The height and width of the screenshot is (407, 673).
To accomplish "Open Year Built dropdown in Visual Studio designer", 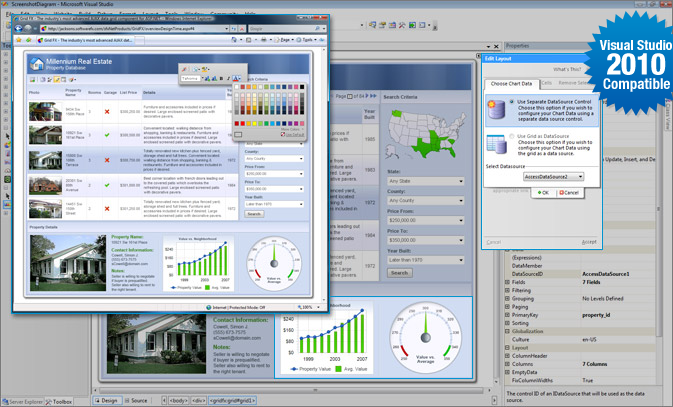I will pos(426,260).
